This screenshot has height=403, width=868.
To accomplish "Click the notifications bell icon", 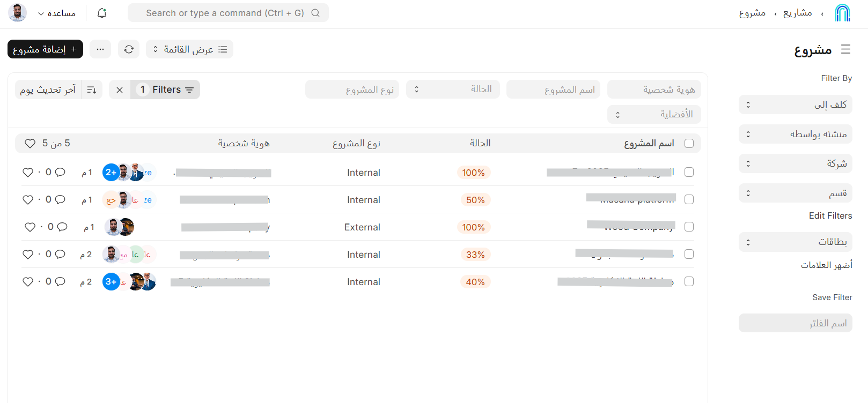I will 102,13.
